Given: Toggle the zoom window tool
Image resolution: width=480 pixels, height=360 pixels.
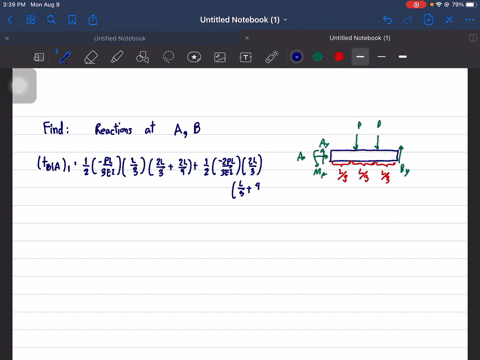Looking at the screenshot, I should click(x=39, y=57).
